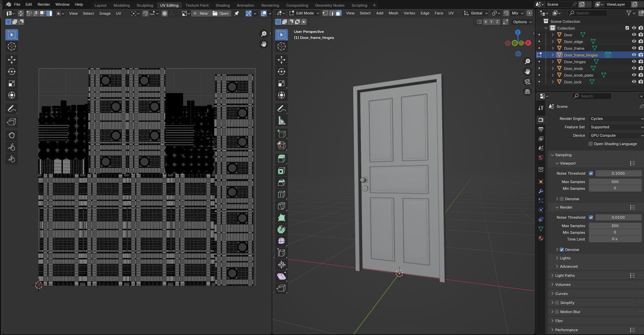Select the Loop Cut tool
Image resolution: width=644 pixels, height=335 pixels.
(x=282, y=194)
